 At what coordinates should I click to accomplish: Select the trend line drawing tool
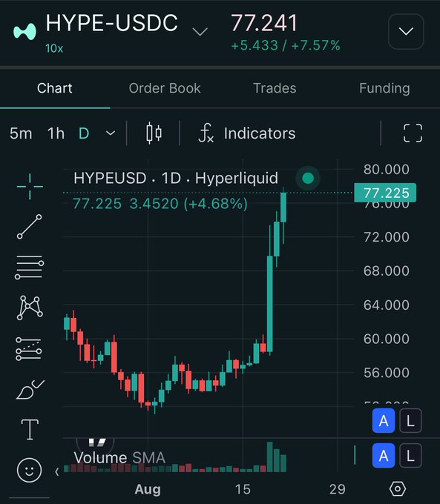pos(29,227)
